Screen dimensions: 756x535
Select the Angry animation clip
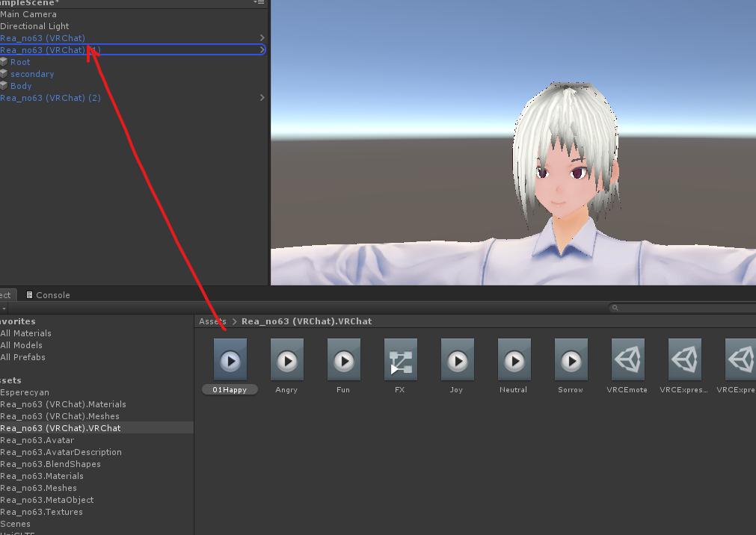[287, 359]
